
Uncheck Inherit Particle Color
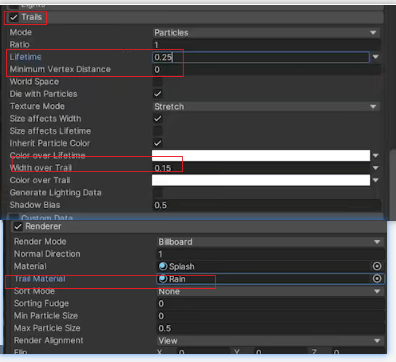pos(158,143)
